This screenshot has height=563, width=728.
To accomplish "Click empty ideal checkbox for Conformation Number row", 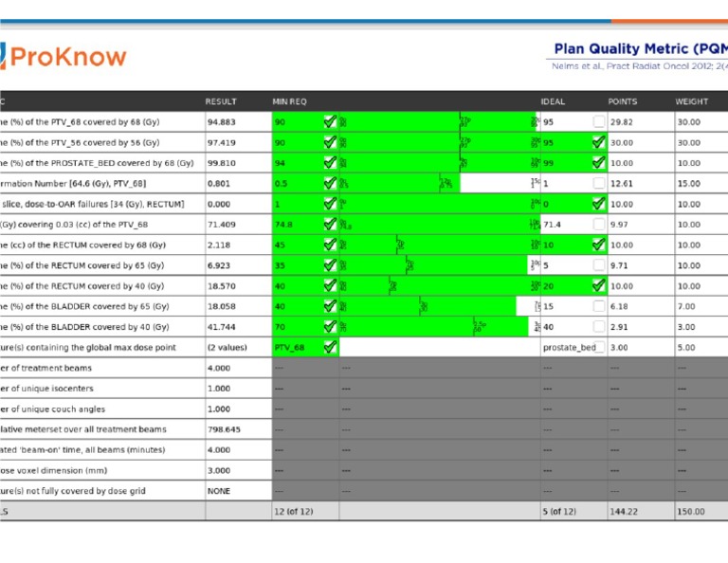I will pos(599,183).
